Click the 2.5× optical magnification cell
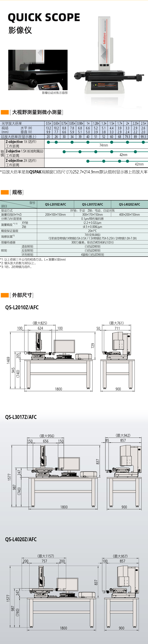 click(x=144, y=123)
